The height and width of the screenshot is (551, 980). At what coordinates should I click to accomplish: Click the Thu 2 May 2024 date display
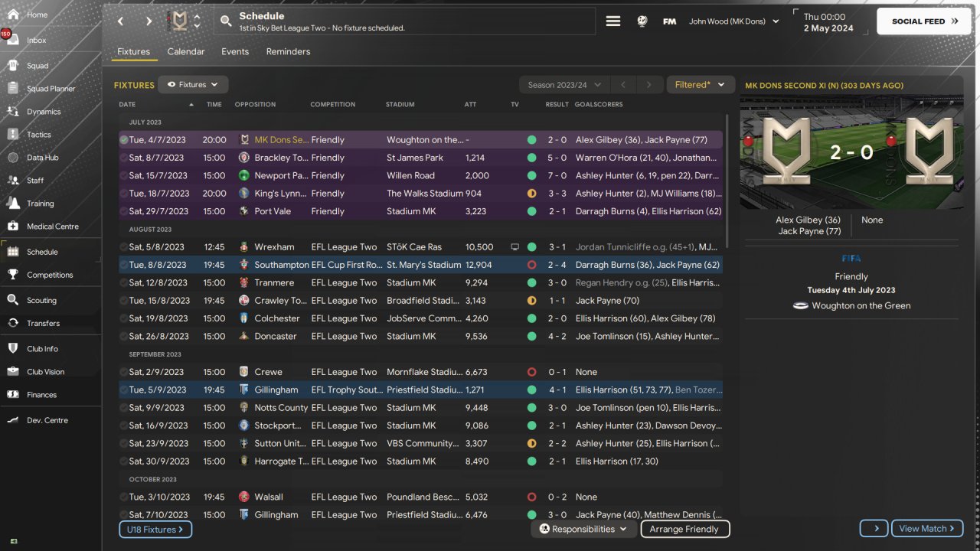pyautogui.click(x=828, y=22)
